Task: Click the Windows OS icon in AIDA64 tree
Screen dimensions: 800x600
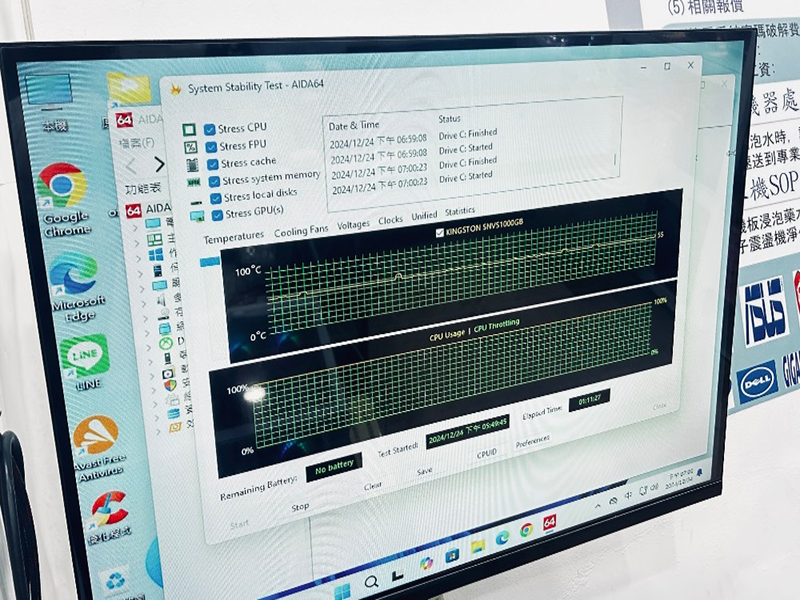Action: 156,254
